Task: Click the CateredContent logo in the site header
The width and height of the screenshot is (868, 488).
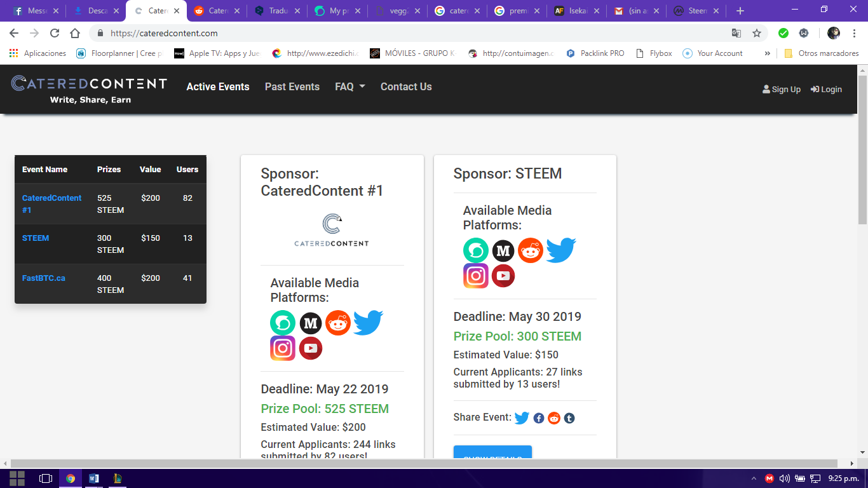Action: coord(89,90)
